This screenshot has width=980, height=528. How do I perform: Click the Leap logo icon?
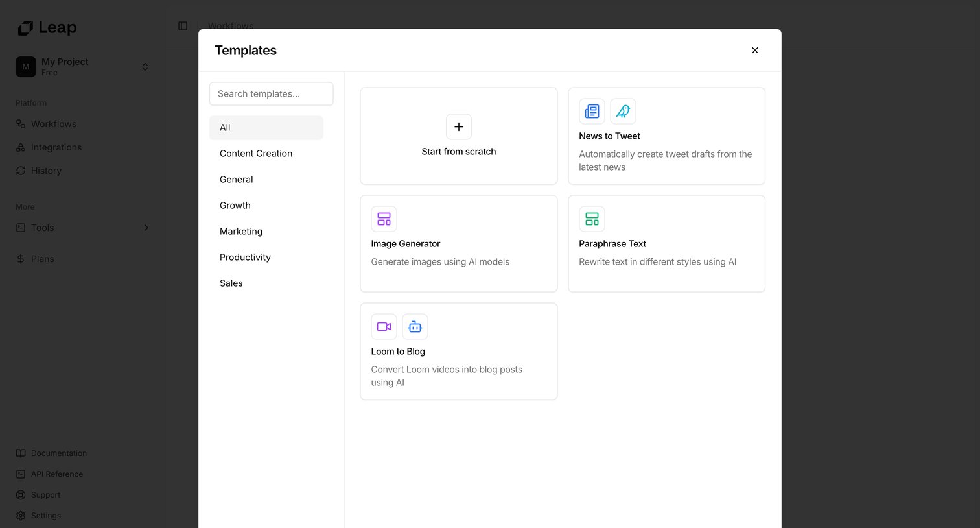pyautogui.click(x=25, y=28)
